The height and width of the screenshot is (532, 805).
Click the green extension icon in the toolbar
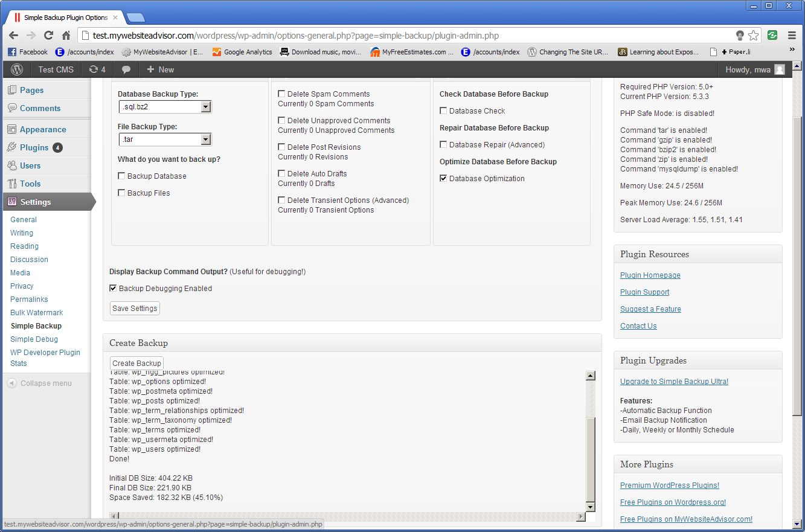[x=772, y=35]
